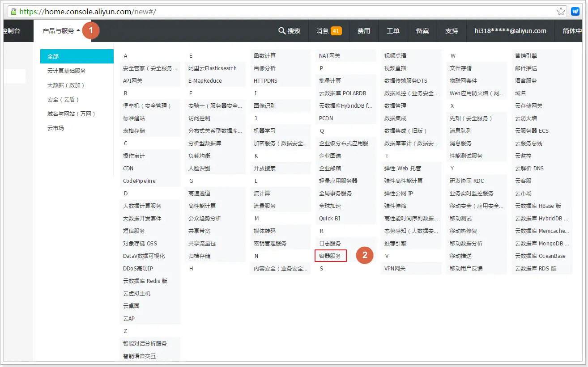Open 物联网套件 product link
This screenshot has width=588, height=367.
point(463,81)
